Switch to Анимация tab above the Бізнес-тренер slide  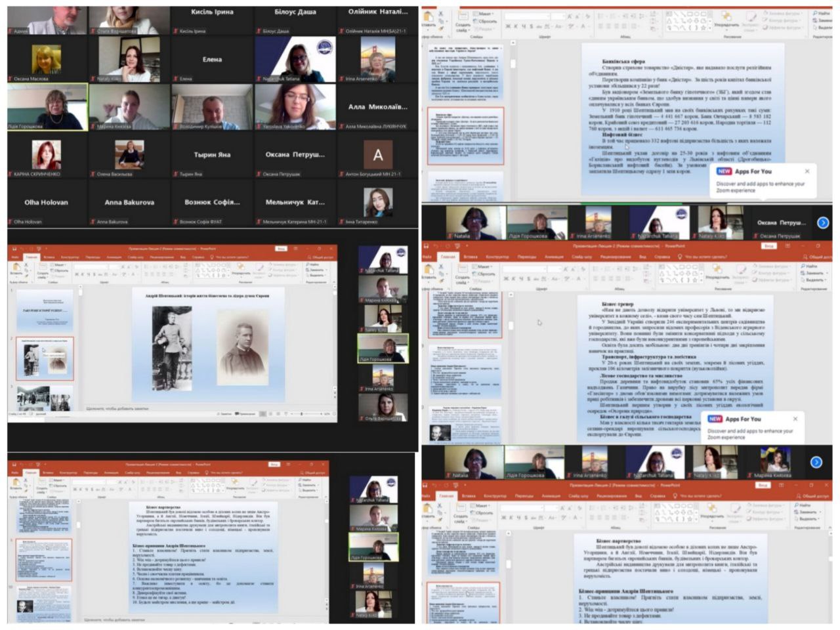point(554,257)
